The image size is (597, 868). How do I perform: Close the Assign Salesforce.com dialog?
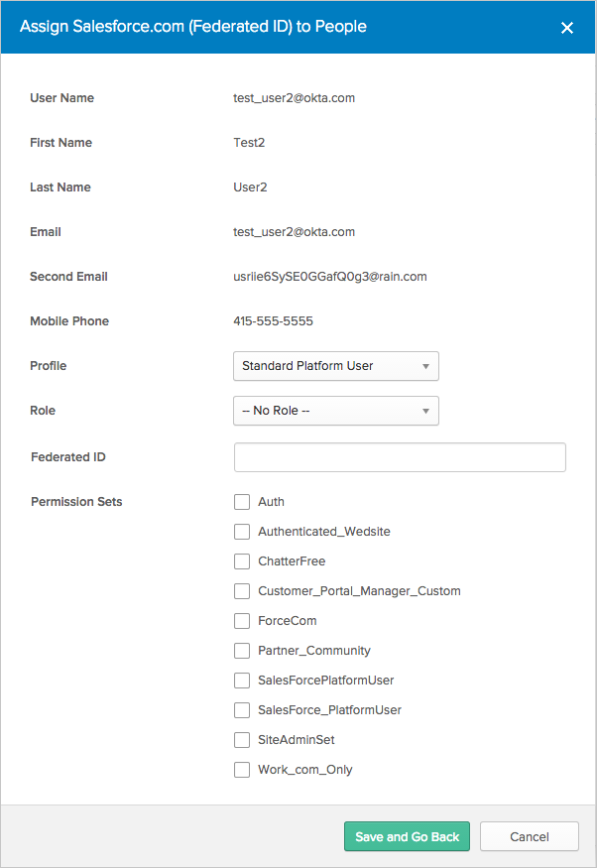(567, 28)
